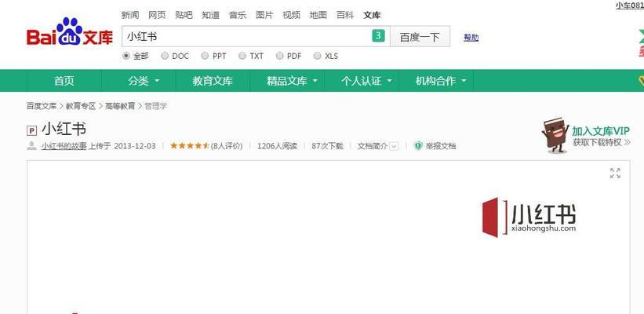Click the 百度文库 breadcrumb link
The height and width of the screenshot is (314, 644).
click(42, 106)
